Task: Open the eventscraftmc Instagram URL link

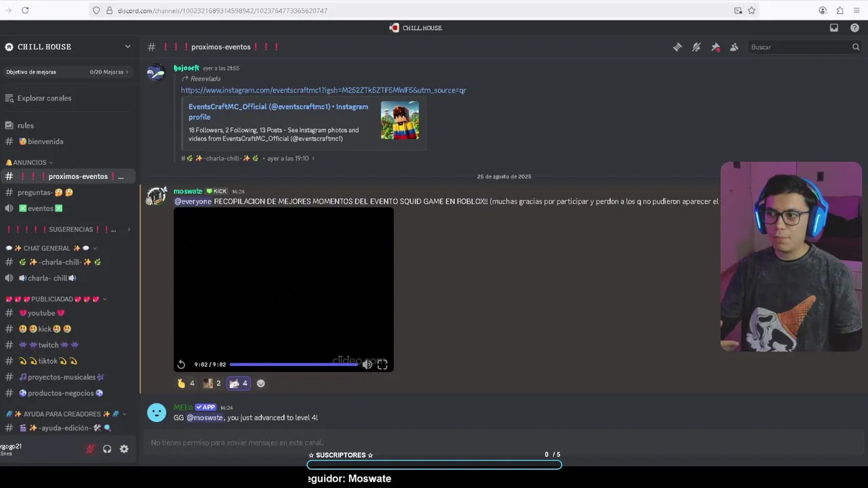Action: click(x=323, y=90)
